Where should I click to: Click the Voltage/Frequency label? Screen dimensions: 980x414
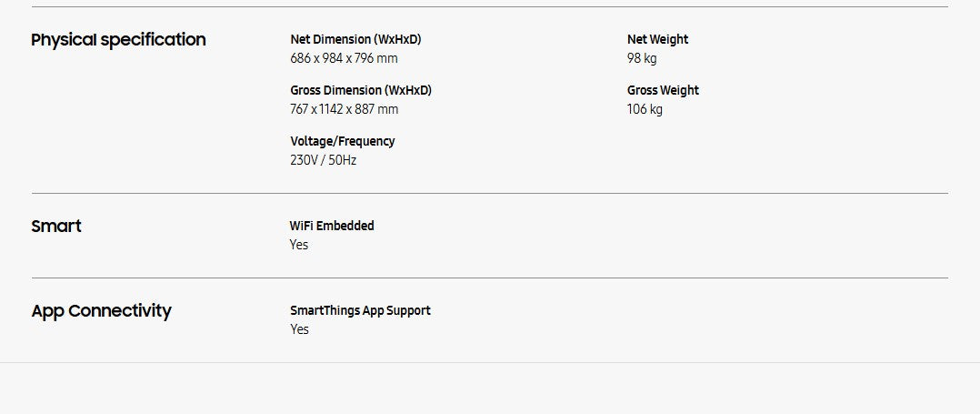(x=342, y=142)
